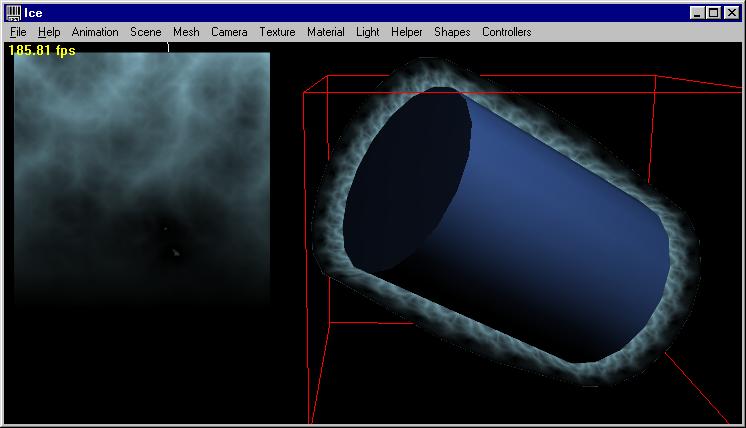This screenshot has height=428, width=746.
Task: Open the Controllers menu
Action: point(507,32)
